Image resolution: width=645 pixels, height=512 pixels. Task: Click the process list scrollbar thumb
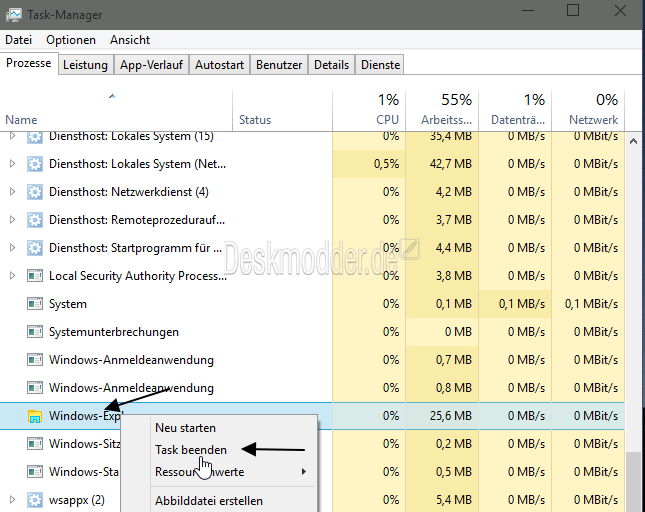click(633, 481)
